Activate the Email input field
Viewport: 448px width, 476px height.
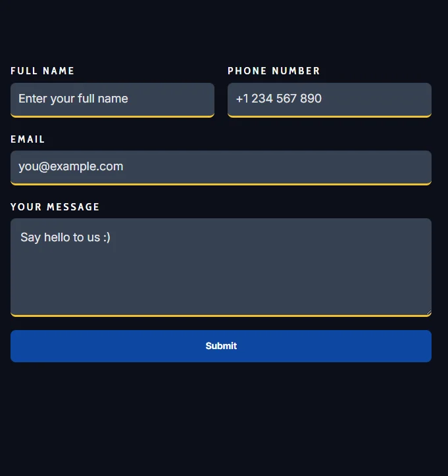pyautogui.click(x=221, y=168)
